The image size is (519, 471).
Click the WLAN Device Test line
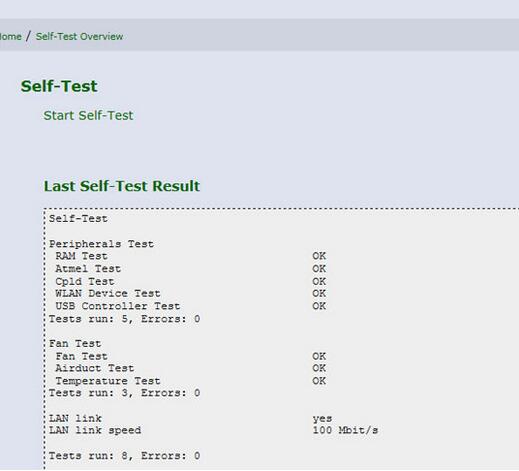point(191,293)
